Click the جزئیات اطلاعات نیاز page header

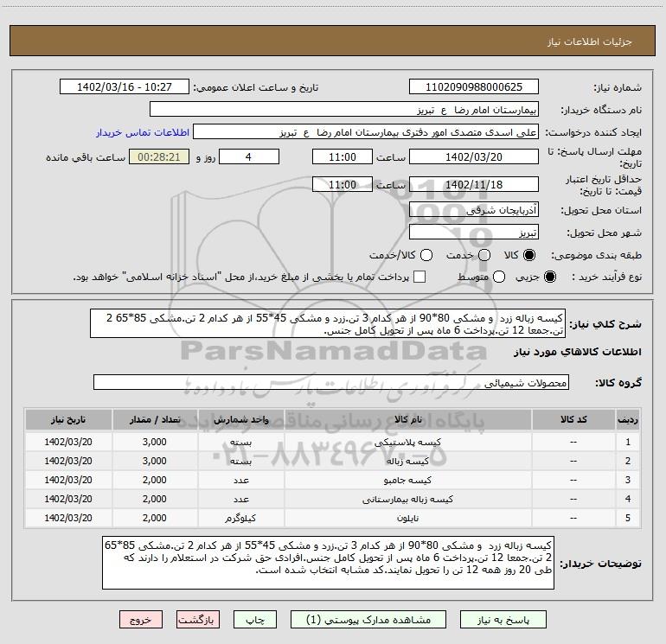[x=590, y=41]
